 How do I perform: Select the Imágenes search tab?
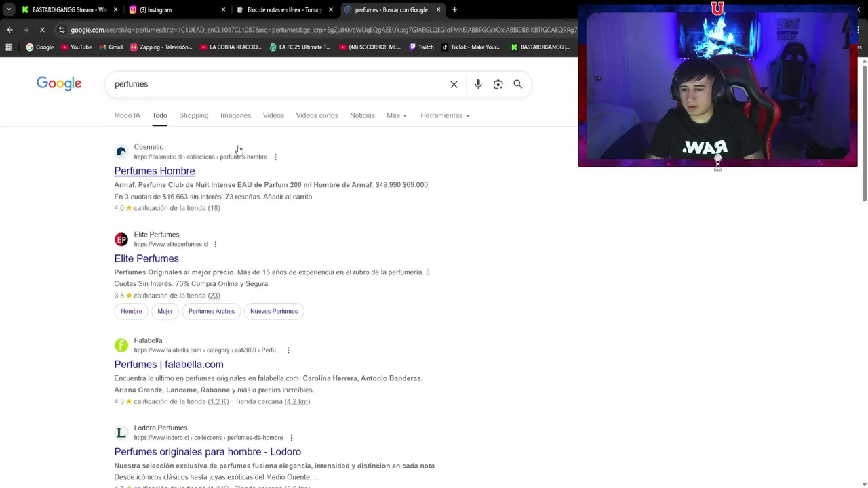(235, 115)
